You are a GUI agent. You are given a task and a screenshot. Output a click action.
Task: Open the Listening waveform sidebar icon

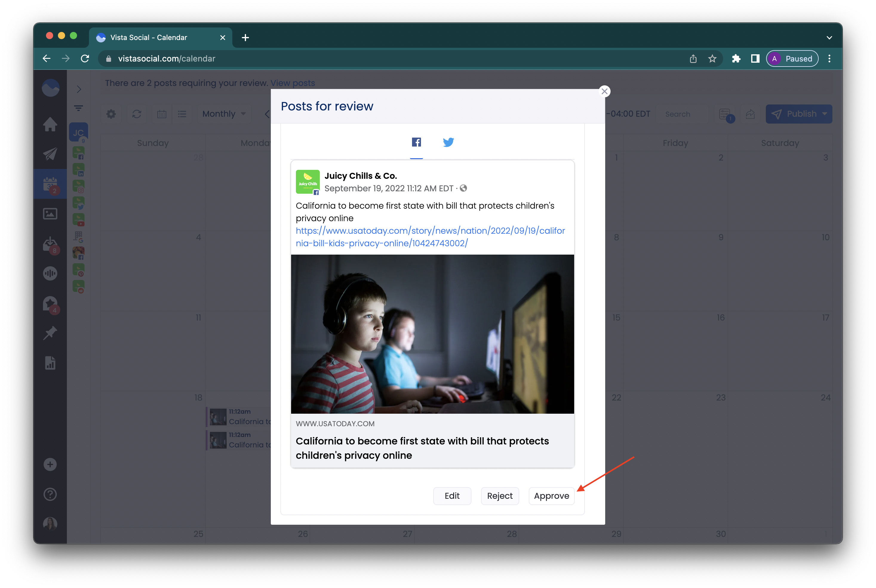[50, 273]
